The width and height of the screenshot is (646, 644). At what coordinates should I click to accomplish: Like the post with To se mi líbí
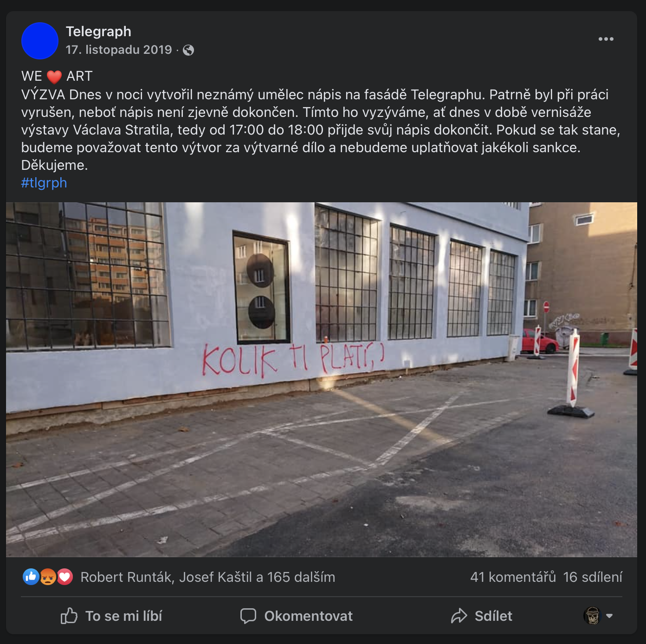pyautogui.click(x=111, y=616)
